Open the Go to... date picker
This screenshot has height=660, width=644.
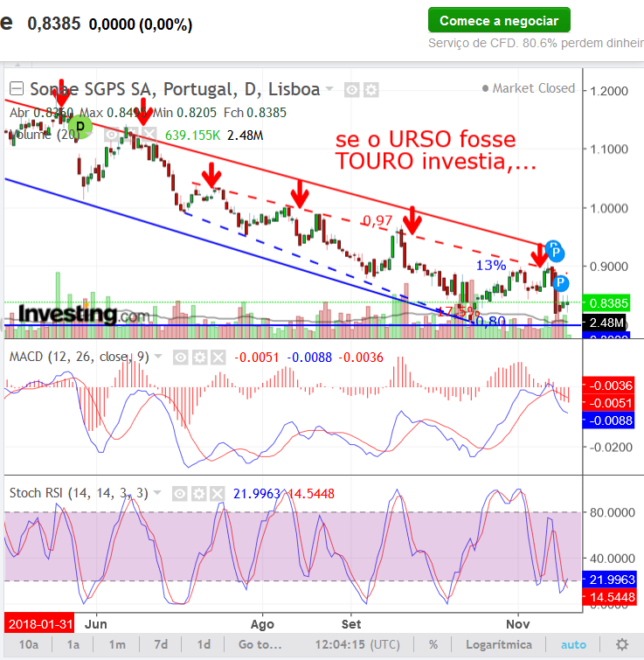coord(260,644)
